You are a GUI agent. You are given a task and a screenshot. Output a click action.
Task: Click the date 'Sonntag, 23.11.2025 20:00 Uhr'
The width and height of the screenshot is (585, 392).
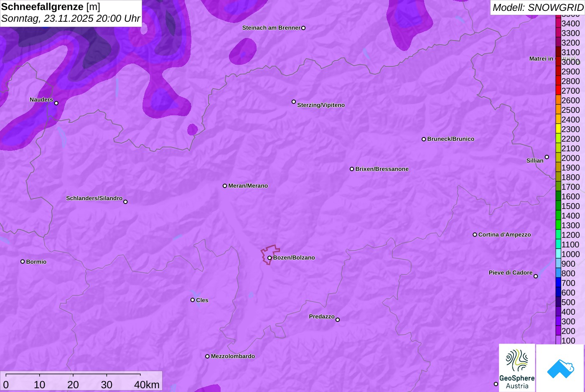coord(71,18)
